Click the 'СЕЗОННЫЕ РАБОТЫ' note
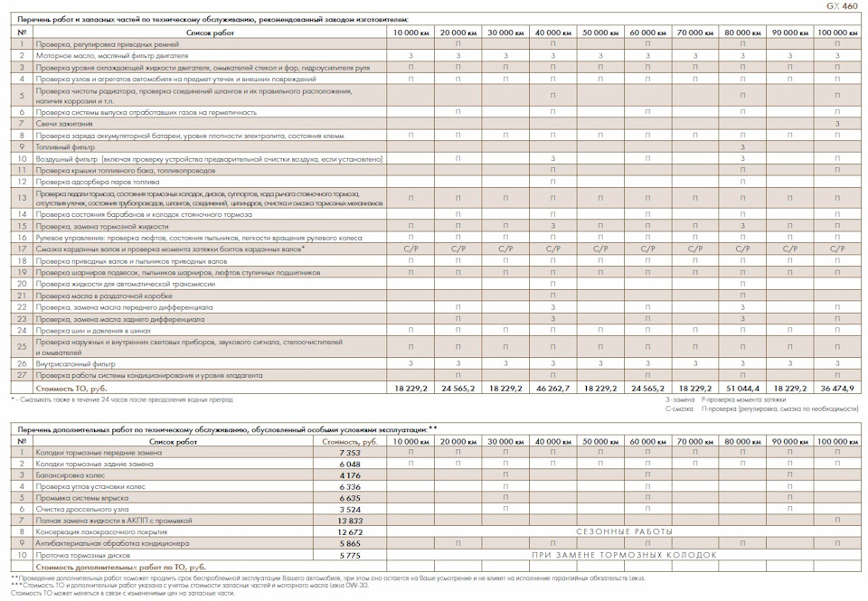 [624, 531]
